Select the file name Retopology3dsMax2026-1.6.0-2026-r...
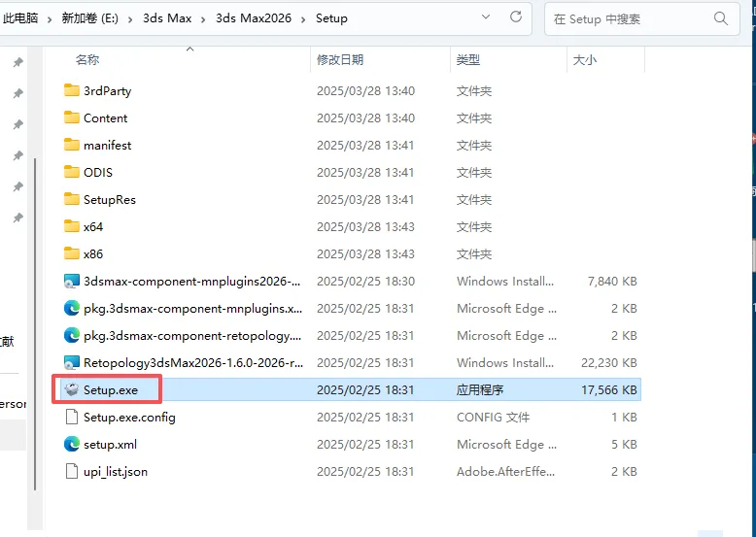756x537 pixels. (x=193, y=362)
